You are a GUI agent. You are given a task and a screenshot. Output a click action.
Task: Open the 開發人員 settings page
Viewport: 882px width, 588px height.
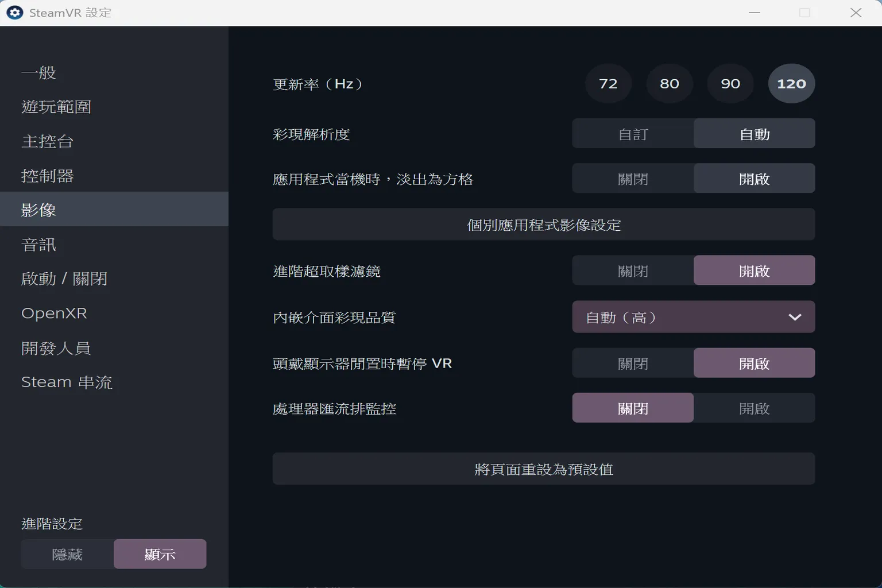pyautogui.click(x=56, y=347)
